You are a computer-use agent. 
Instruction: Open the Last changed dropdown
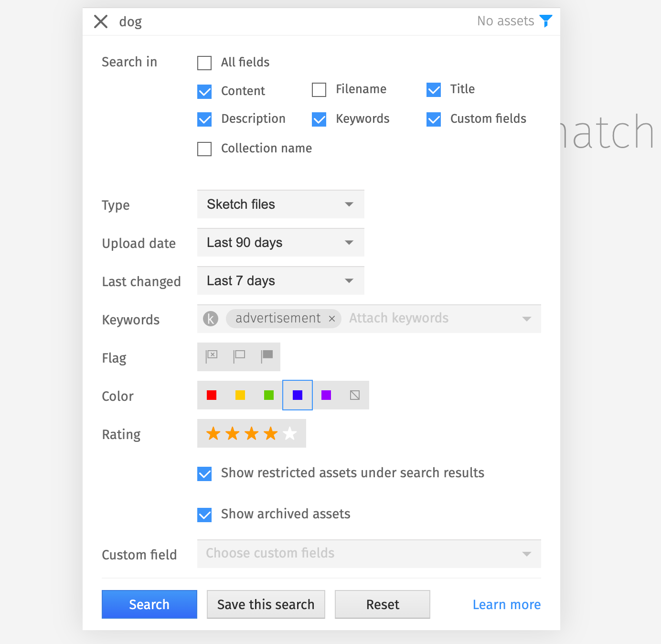(x=281, y=281)
